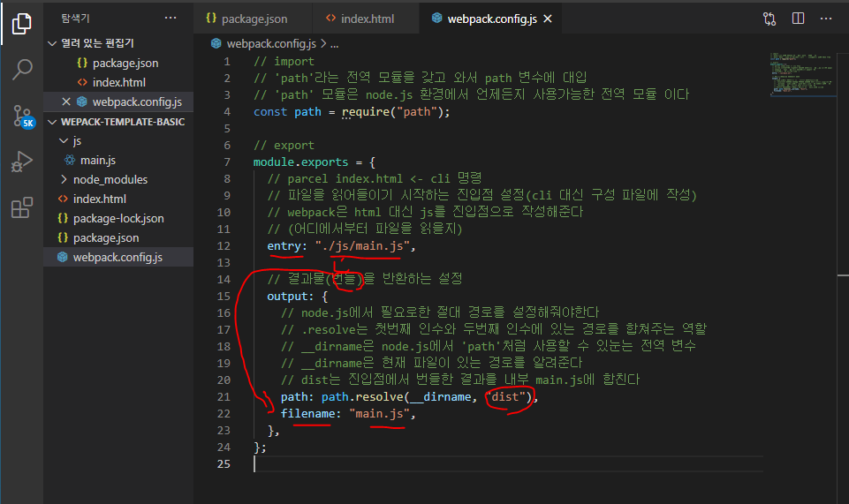This screenshot has height=504, width=849.
Task: Click line number 12 in the gutter
Action: (224, 246)
